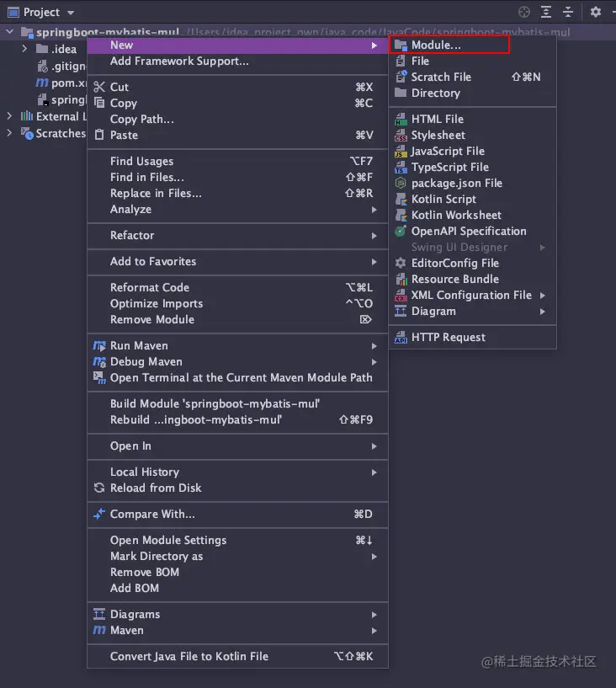Choose Optimize Imports

pyautogui.click(x=237, y=304)
